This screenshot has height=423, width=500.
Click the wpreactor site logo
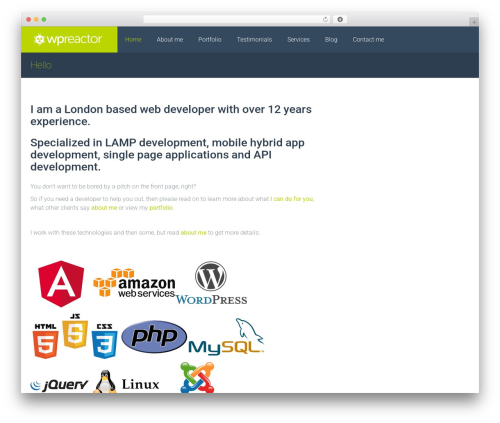(68, 39)
